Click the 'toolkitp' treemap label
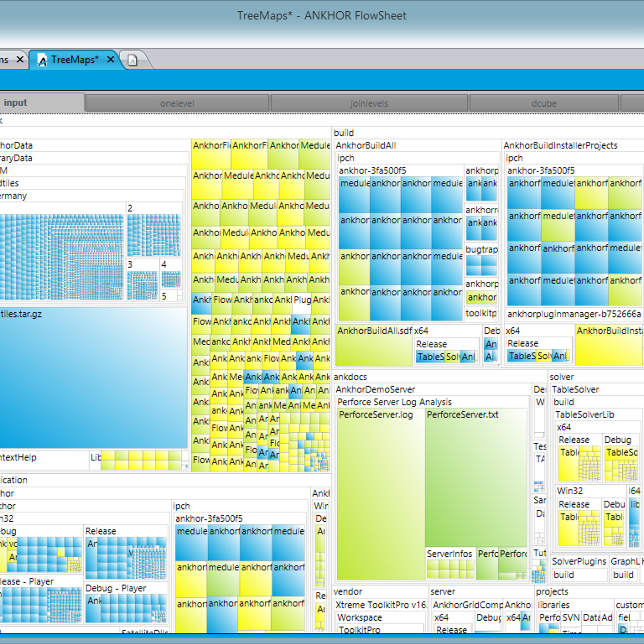The image size is (644, 644). [481, 313]
